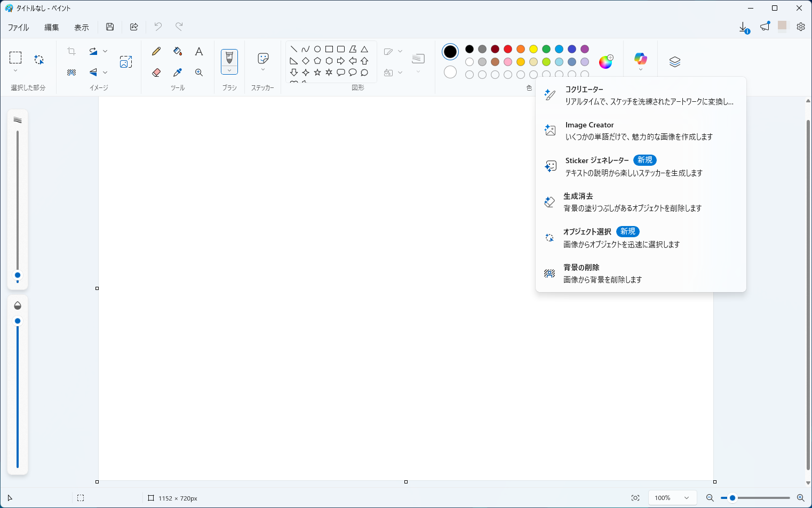Select the Text tool
Viewport: 812px width, 508px height.
coord(198,51)
